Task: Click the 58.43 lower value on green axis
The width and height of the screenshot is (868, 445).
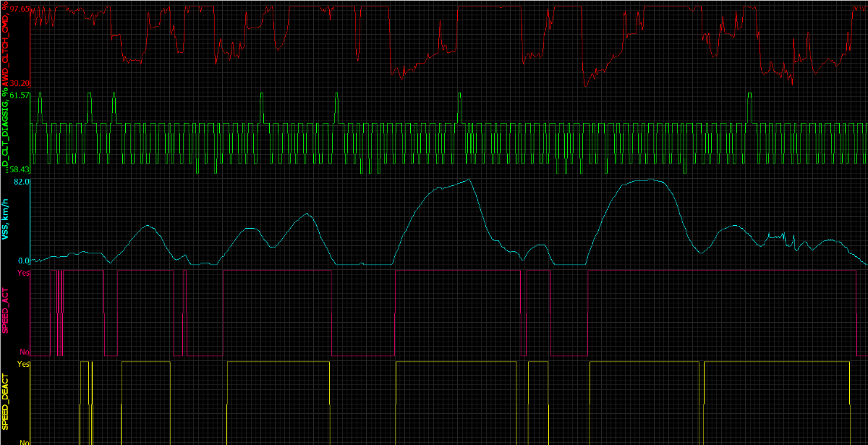Action: tap(20, 169)
